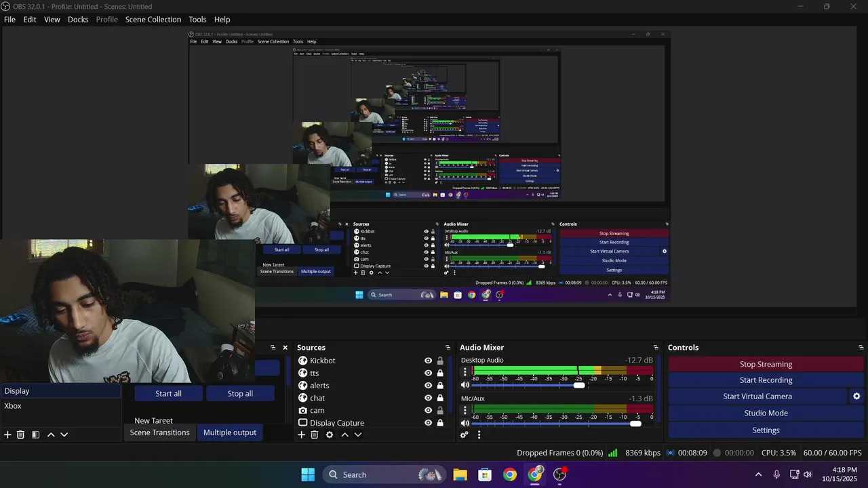Open the Help menu

222,20
